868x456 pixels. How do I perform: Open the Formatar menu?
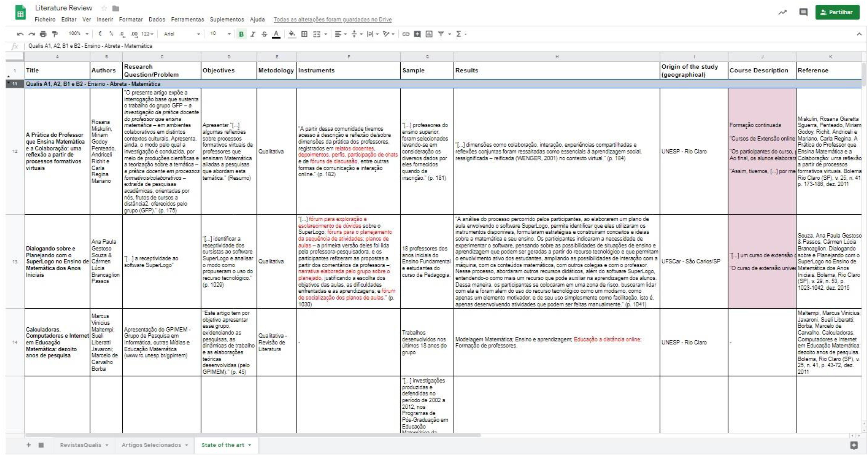[131, 19]
